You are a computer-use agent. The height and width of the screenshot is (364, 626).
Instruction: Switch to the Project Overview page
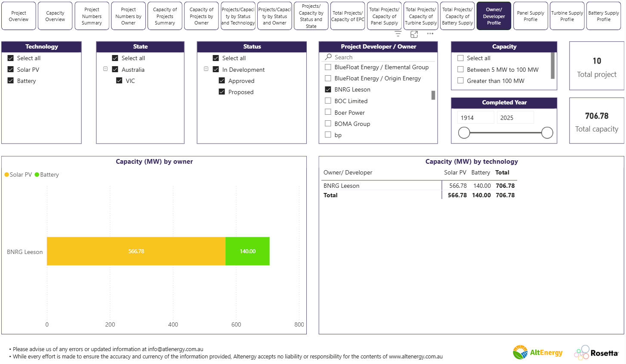click(19, 15)
